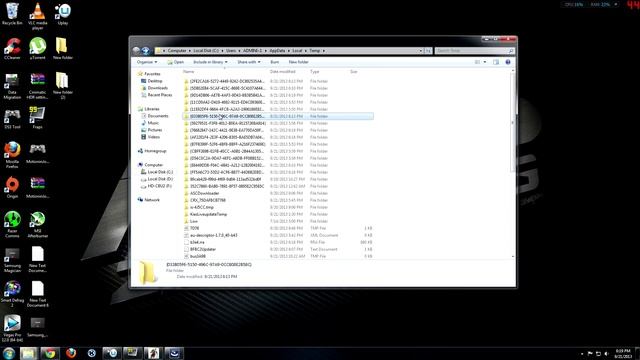This screenshot has height=360, width=640.
Task: Sort by the Type column header
Action: (314, 71)
